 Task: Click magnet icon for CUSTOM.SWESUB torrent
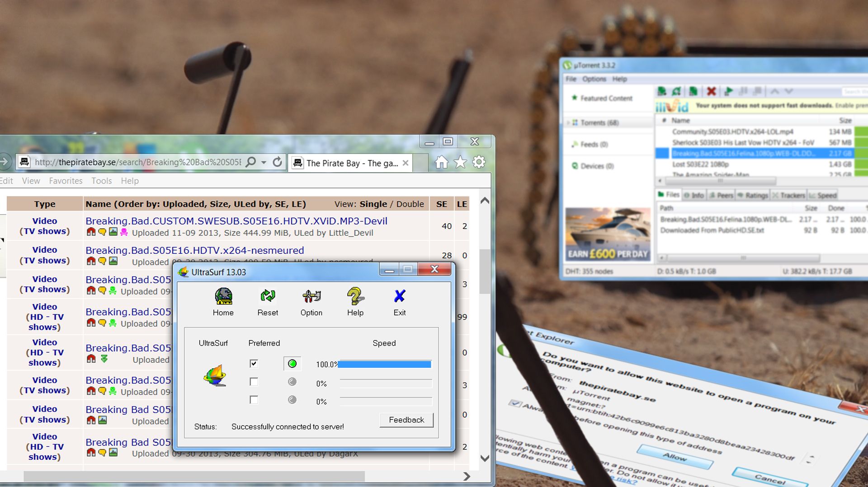pyautogui.click(x=91, y=232)
